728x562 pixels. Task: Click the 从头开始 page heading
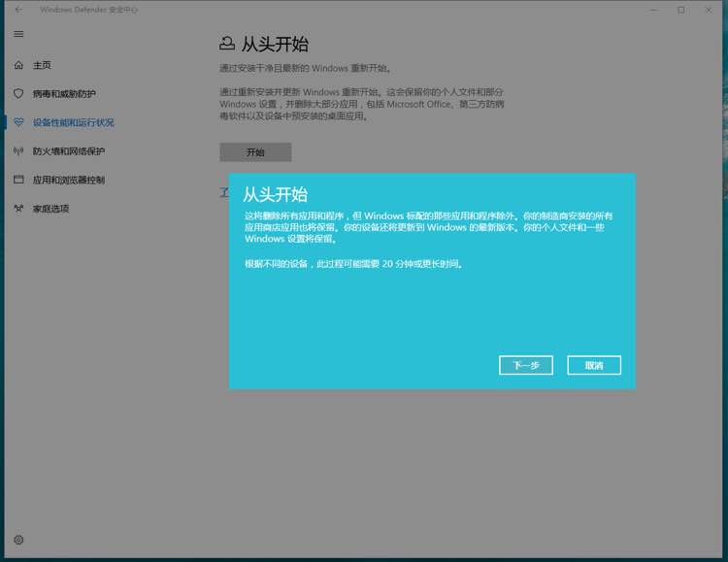point(275,44)
